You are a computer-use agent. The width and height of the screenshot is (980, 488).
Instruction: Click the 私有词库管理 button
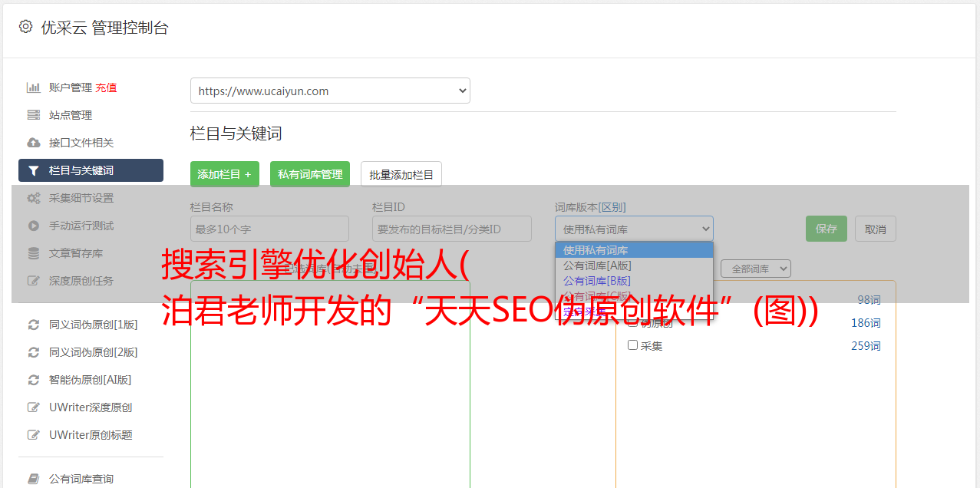point(310,174)
